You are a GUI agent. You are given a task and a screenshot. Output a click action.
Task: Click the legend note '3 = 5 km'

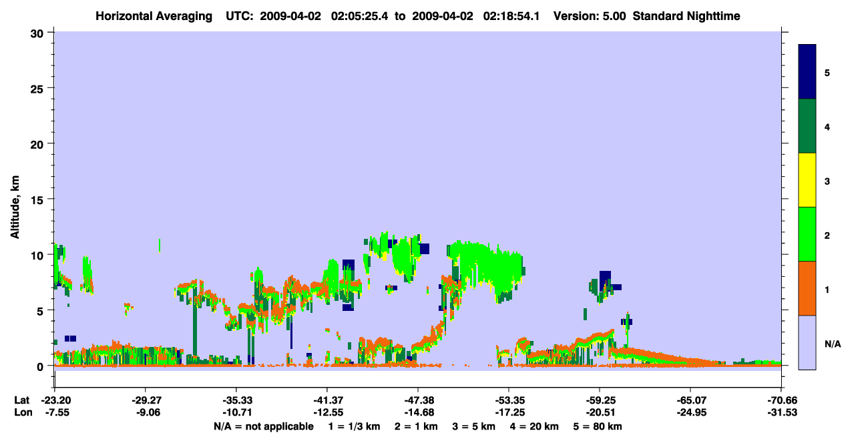(x=474, y=426)
